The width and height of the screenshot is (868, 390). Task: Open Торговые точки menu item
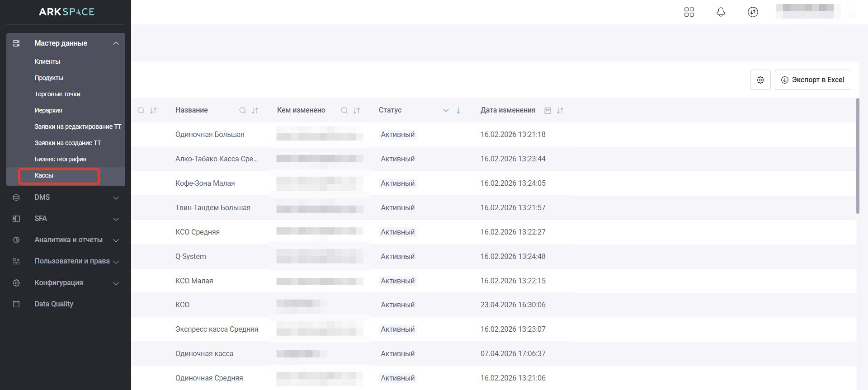pyautogui.click(x=57, y=94)
